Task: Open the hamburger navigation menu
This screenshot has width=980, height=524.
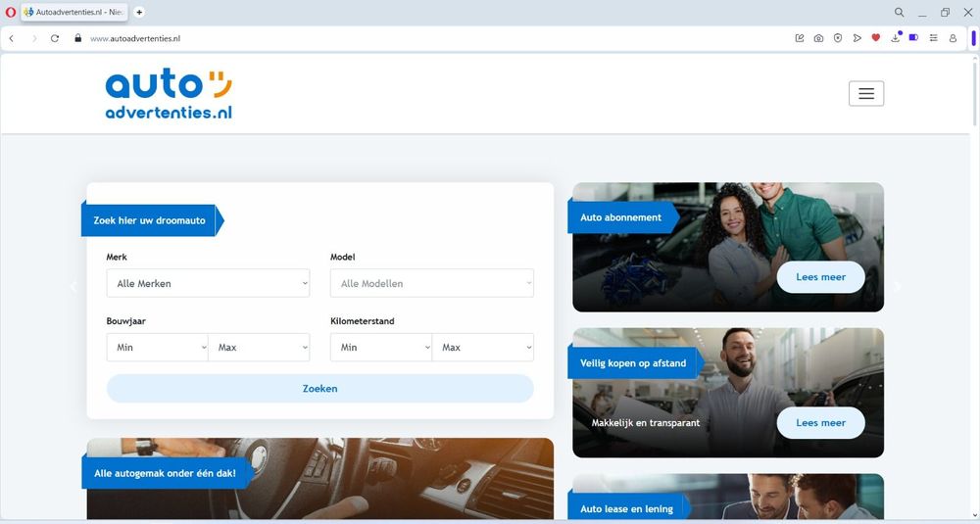Action: click(865, 94)
